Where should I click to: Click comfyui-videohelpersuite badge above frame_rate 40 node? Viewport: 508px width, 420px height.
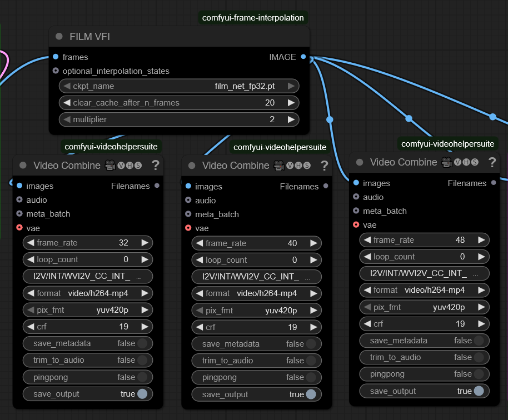coord(280,147)
